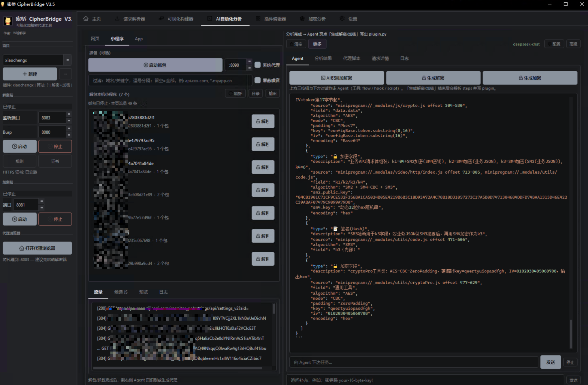Click the 生成解密 button
This screenshot has width=588, height=385.
[x=433, y=78]
